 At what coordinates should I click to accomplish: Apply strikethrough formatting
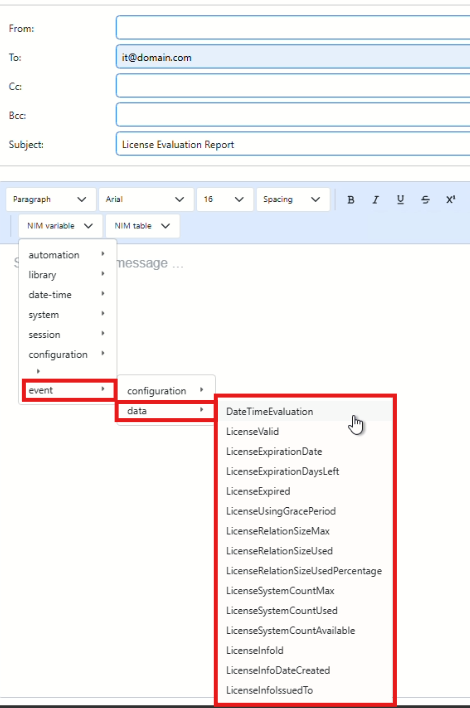(x=425, y=200)
